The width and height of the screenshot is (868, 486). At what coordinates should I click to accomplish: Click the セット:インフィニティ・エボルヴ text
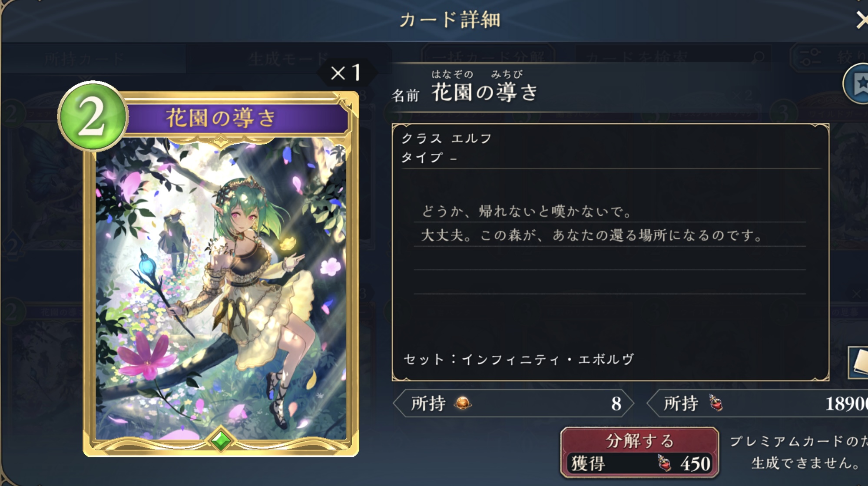pyautogui.click(x=519, y=360)
